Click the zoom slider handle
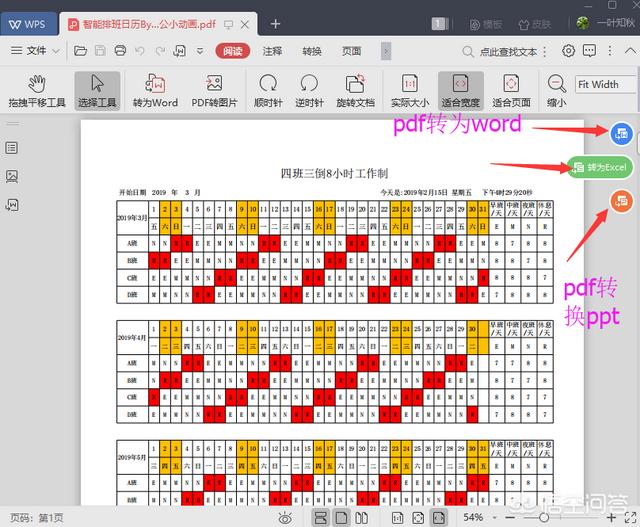Image resolution: width=640 pixels, height=527 pixels. (x=544, y=518)
